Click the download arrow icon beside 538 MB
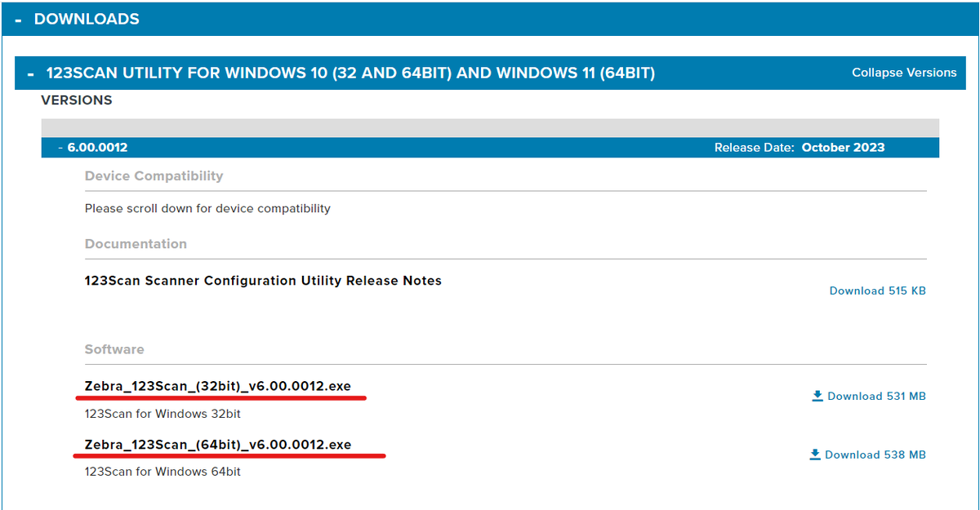This screenshot has width=980, height=510. pyautogui.click(x=814, y=455)
